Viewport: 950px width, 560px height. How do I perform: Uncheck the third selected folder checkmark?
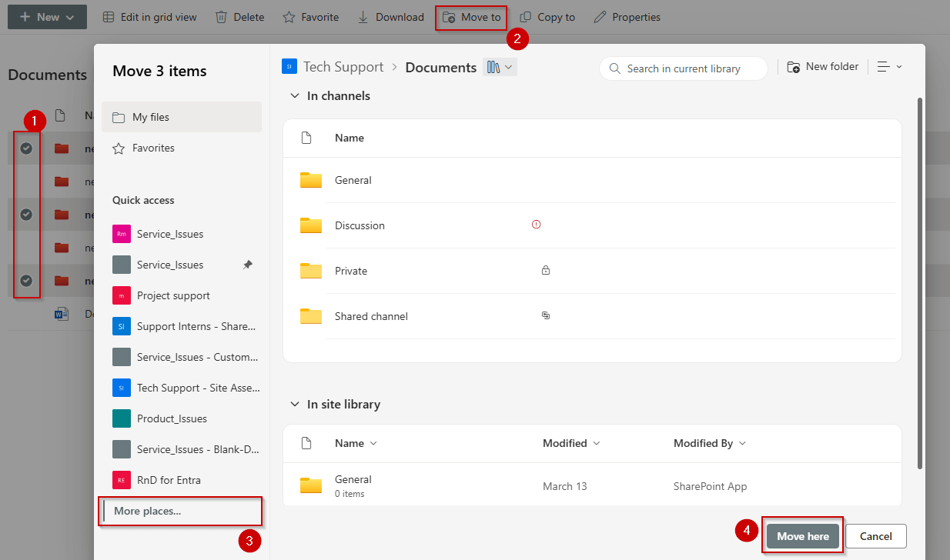(x=26, y=281)
